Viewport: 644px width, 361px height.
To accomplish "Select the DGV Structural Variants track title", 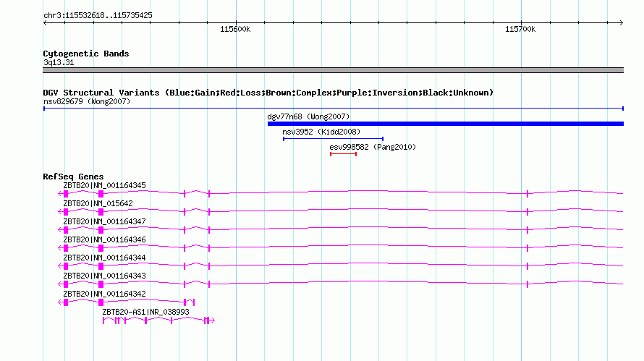I will pyautogui.click(x=268, y=93).
